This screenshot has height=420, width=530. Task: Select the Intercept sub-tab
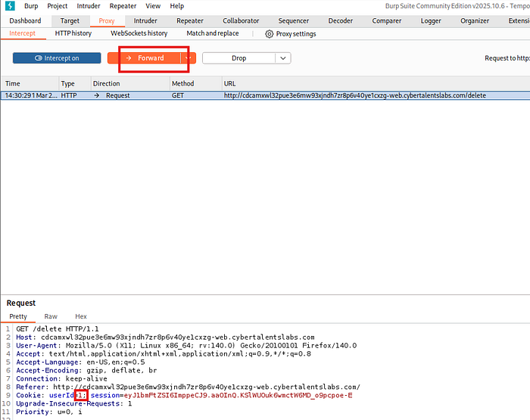22,33
